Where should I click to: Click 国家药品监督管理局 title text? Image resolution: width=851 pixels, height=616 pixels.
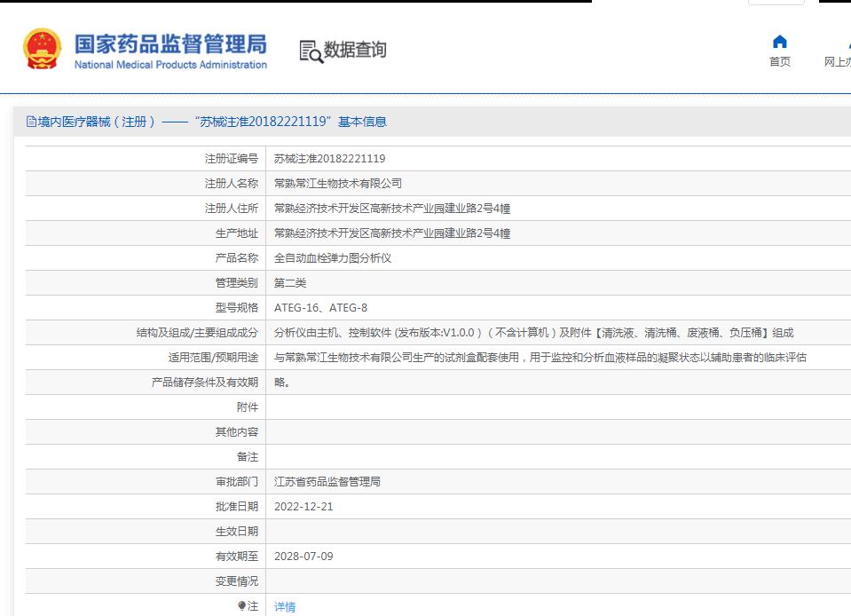pos(170,44)
